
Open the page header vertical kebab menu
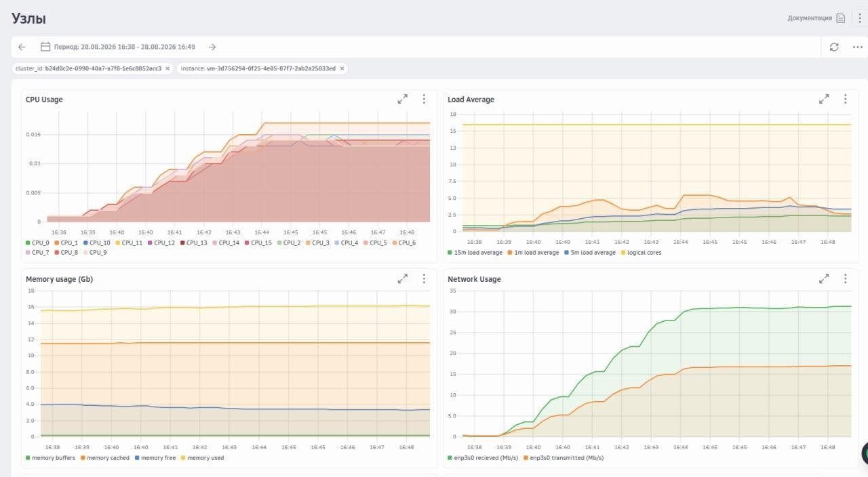pos(859,18)
